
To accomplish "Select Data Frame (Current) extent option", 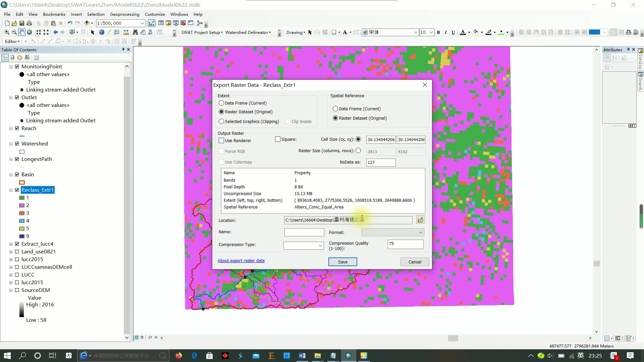I will click(x=221, y=103).
